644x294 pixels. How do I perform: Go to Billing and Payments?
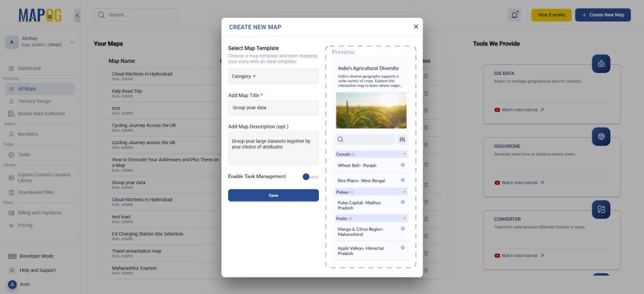tap(39, 213)
